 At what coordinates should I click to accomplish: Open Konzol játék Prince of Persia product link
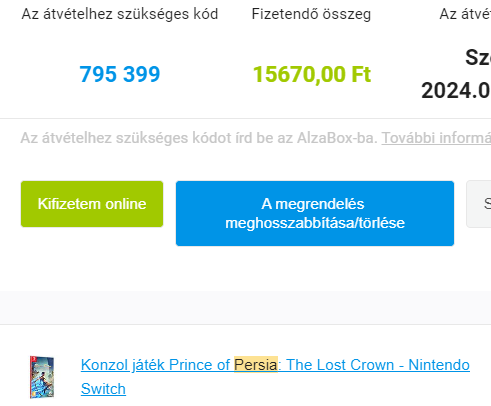pyautogui.click(x=275, y=377)
